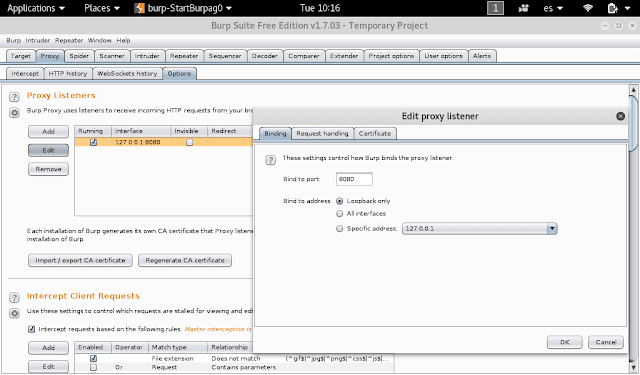Image resolution: width=640 pixels, height=375 pixels.
Task: Click Add button under Intercept Client Requests
Action: click(x=48, y=348)
